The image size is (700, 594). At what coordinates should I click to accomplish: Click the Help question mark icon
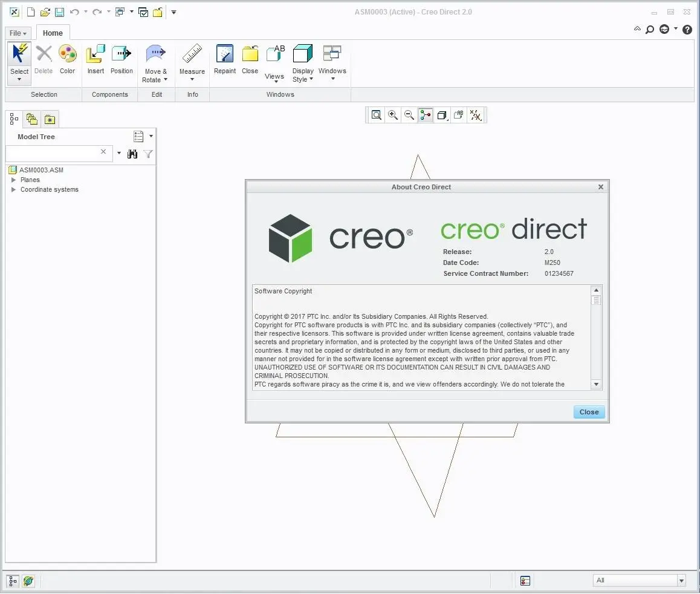[687, 30]
